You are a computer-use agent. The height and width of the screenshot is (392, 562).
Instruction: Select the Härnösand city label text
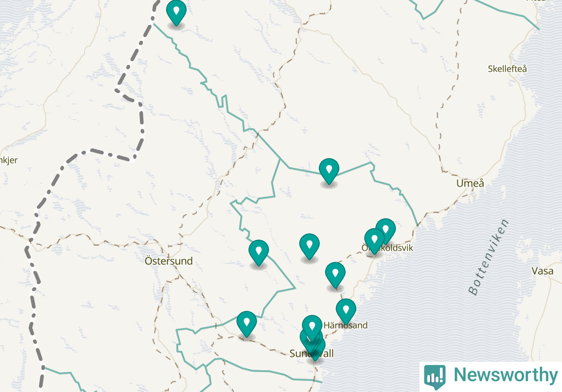coord(346,325)
